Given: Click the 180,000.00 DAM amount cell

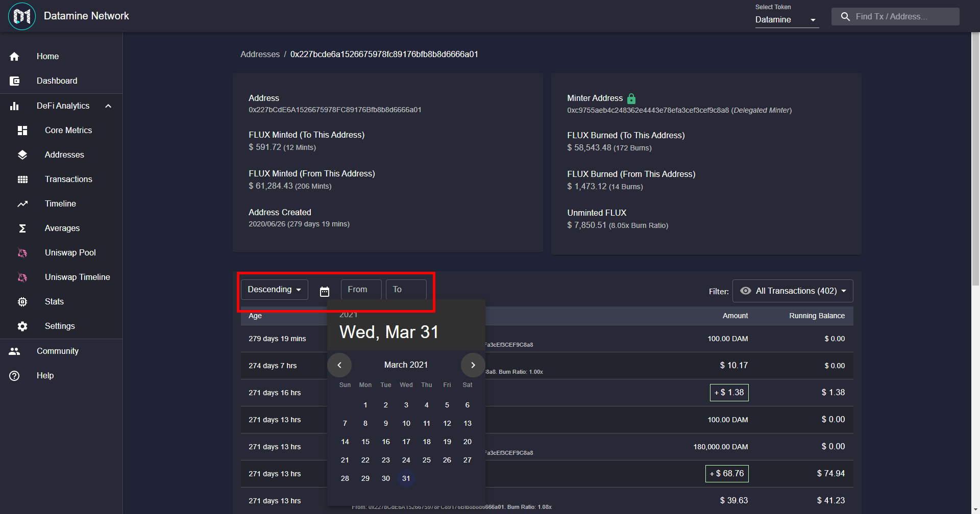Looking at the screenshot, I should click(721, 447).
